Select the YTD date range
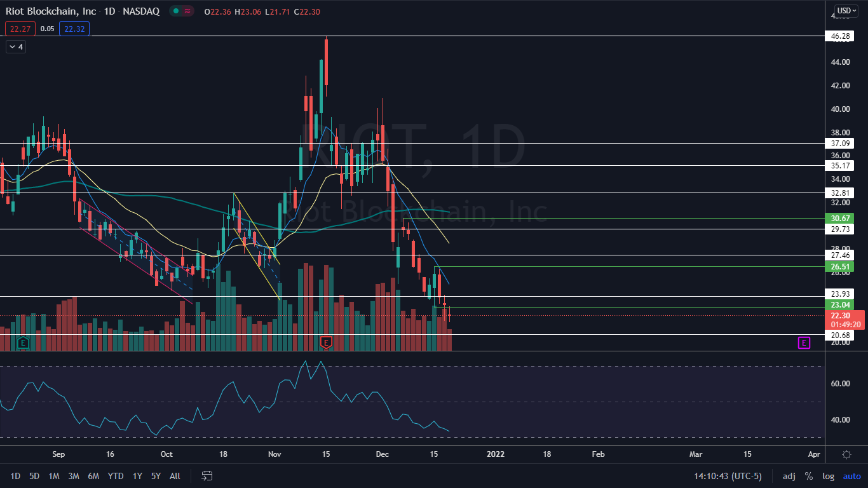This screenshot has height=488, width=868. pyautogui.click(x=116, y=476)
